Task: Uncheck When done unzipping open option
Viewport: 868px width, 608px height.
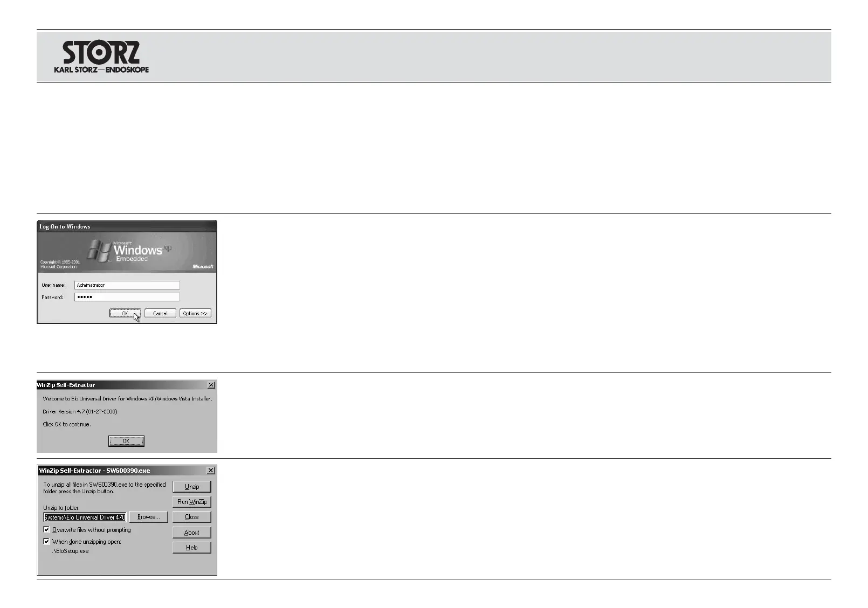Action: pyautogui.click(x=46, y=542)
